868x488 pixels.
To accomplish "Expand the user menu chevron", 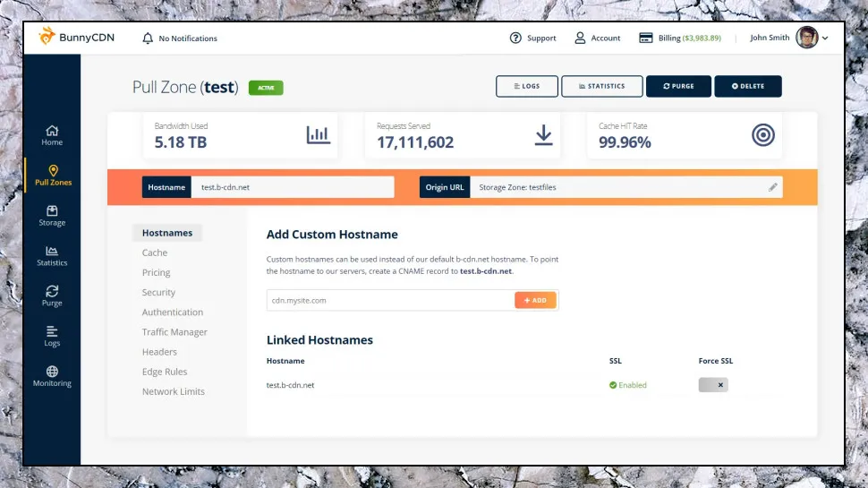I will coord(825,39).
